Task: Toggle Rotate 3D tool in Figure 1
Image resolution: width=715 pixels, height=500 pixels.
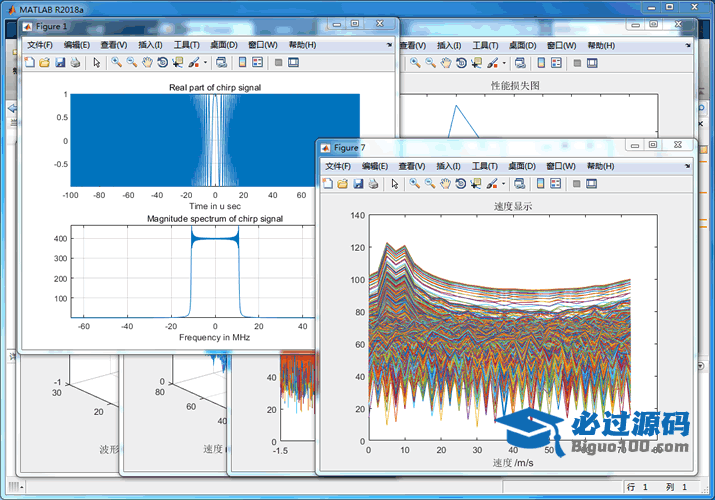Action: [162, 62]
